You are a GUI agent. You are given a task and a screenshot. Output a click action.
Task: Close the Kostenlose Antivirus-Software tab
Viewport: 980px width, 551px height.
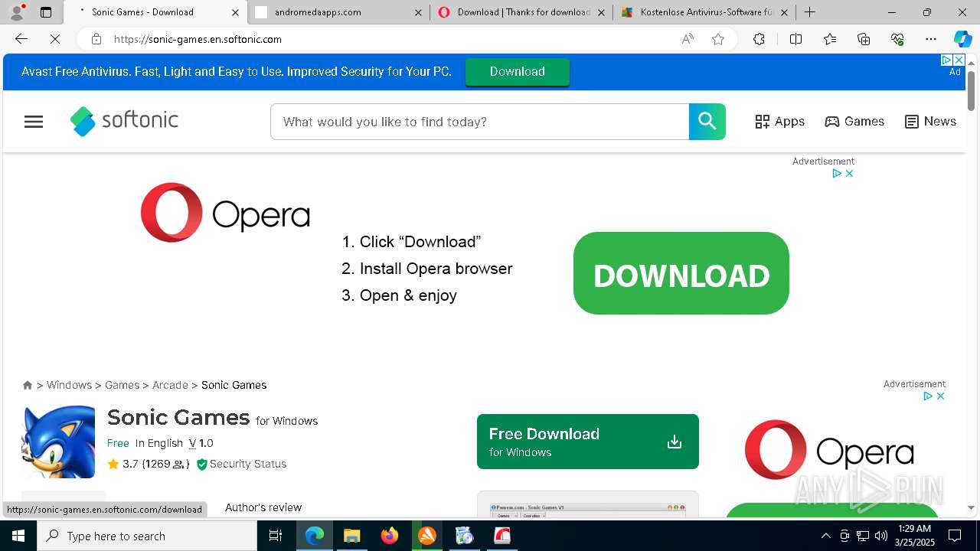pos(784,12)
